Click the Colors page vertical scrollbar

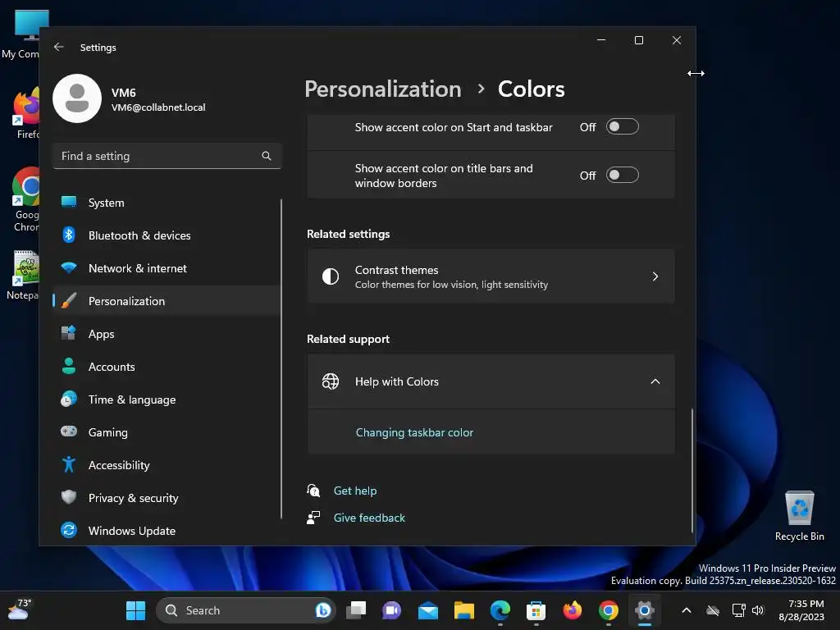pyautogui.click(x=692, y=470)
